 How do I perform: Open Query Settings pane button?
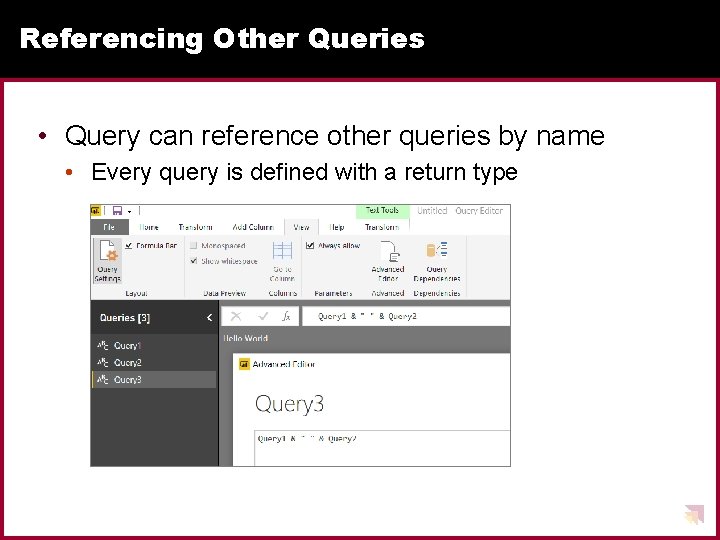tap(108, 260)
